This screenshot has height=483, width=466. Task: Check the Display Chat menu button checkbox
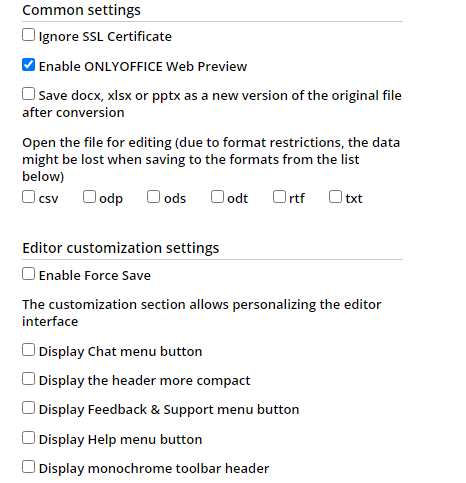pyautogui.click(x=28, y=350)
